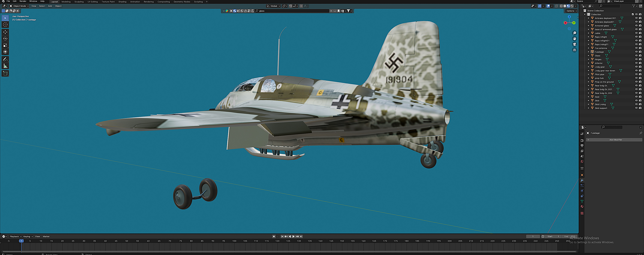Clear the glass search field
The image size is (644, 255).
(331, 11)
